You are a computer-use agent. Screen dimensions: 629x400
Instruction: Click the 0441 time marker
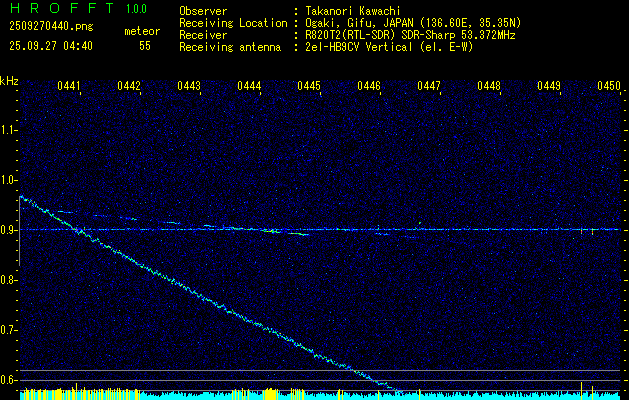70,87
